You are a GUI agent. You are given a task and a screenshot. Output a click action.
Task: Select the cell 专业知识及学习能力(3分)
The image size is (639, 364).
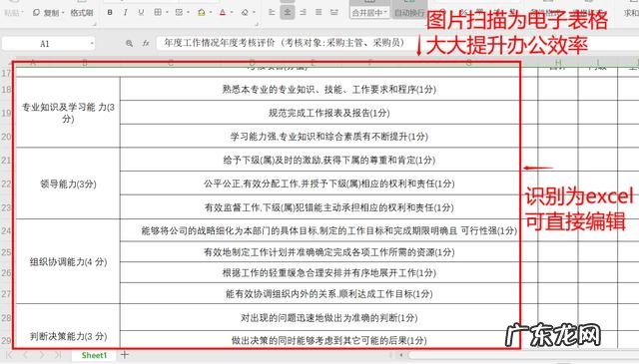point(68,113)
